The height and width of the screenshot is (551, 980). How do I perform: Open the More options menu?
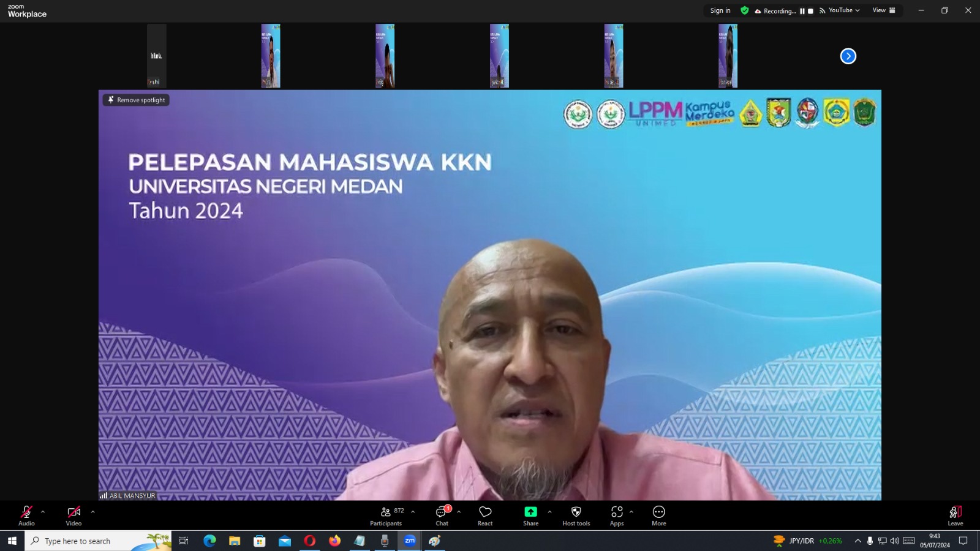pos(658,515)
